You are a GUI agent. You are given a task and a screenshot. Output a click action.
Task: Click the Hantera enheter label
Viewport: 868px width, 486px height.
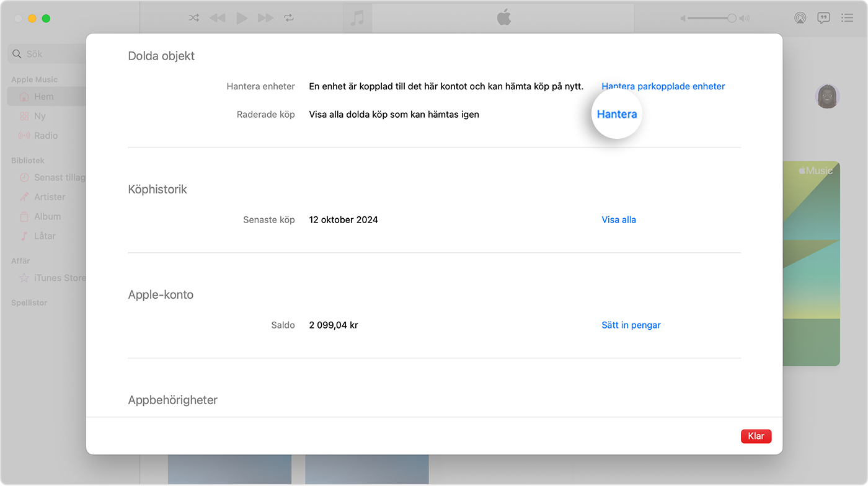[x=261, y=86]
